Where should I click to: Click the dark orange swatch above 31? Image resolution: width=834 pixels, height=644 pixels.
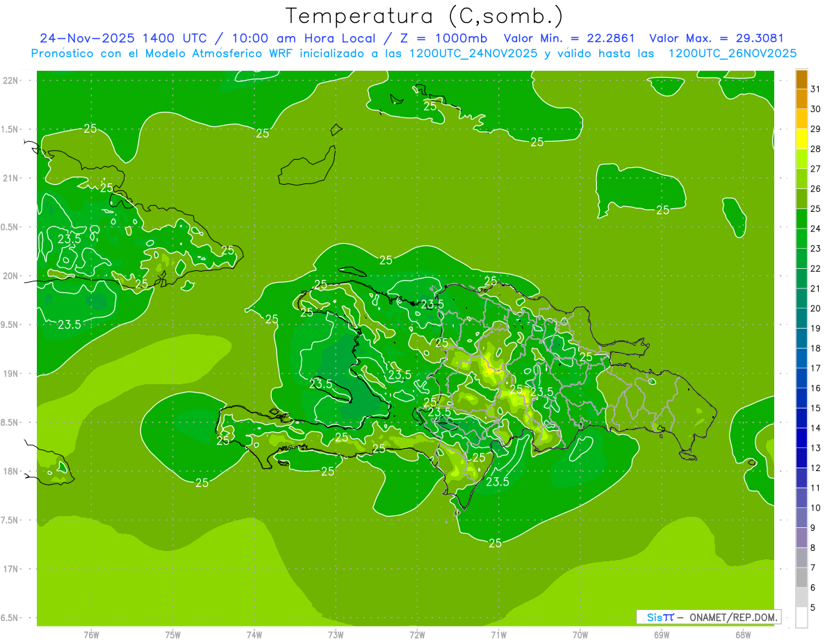tap(801, 79)
